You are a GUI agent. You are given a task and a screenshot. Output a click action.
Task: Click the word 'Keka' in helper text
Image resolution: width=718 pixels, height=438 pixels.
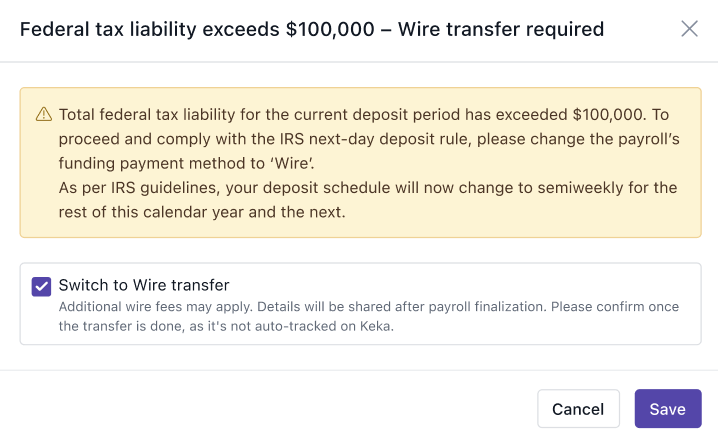[x=378, y=325]
